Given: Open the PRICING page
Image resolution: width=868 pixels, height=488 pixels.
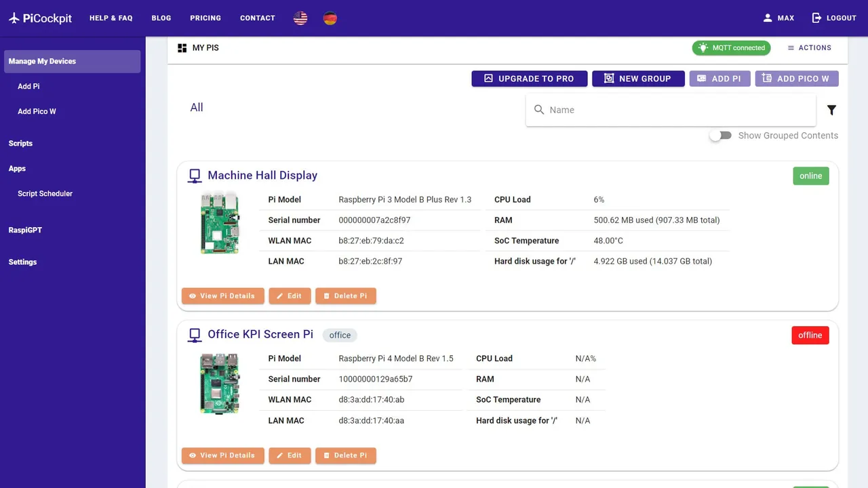Looking at the screenshot, I should [205, 18].
